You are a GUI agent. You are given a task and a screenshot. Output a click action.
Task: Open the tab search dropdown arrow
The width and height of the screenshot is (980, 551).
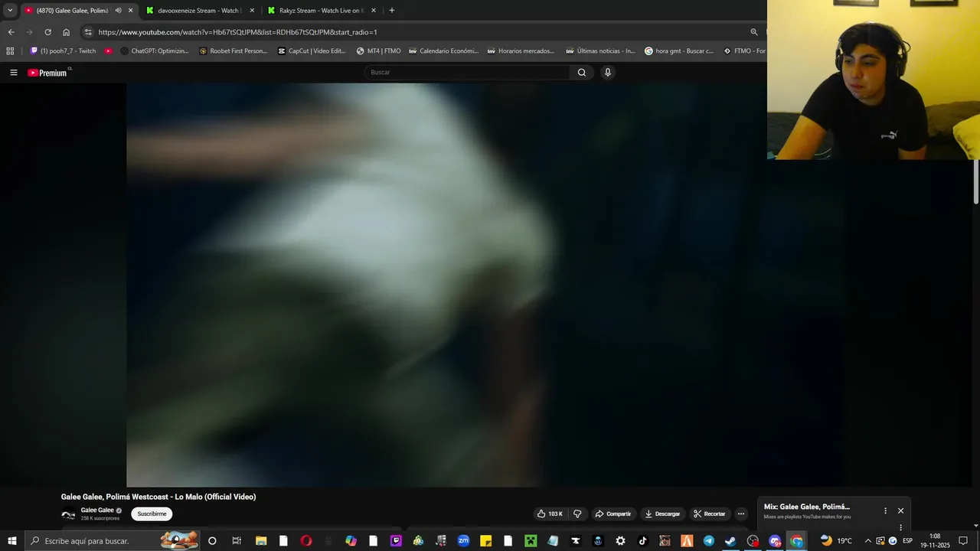(x=10, y=11)
